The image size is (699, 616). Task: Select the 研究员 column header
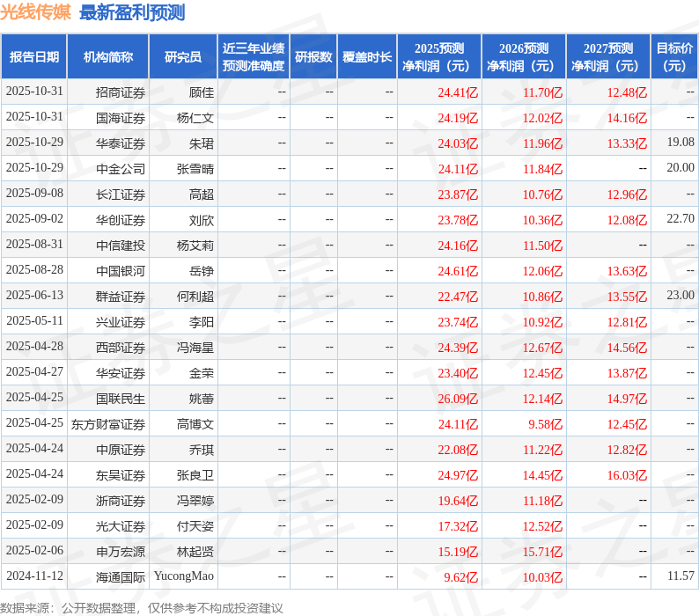pos(183,57)
